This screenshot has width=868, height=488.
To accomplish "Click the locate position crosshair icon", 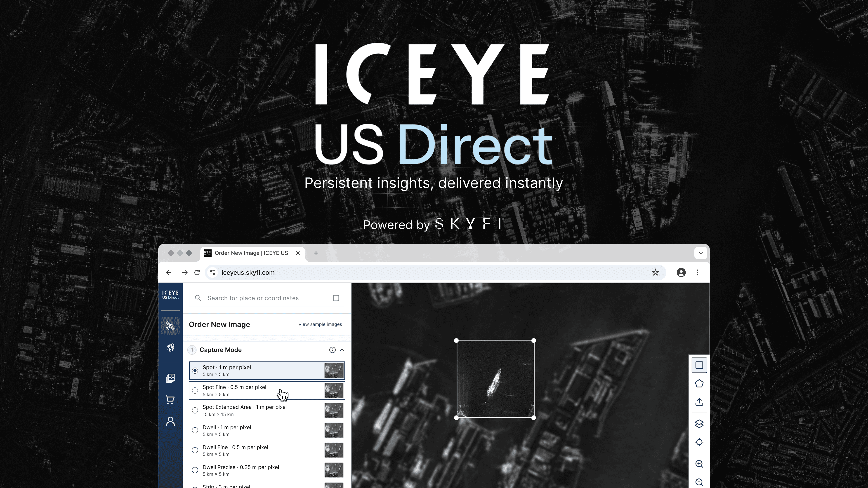I will (x=699, y=442).
